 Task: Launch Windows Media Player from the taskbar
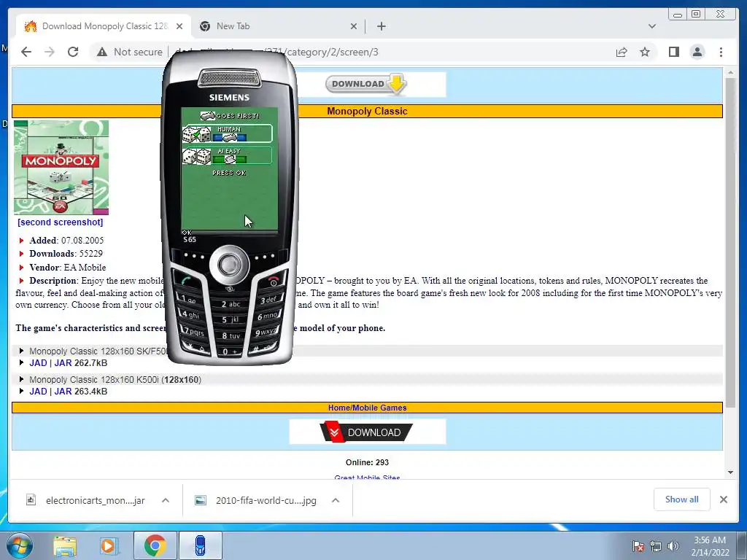tap(109, 545)
